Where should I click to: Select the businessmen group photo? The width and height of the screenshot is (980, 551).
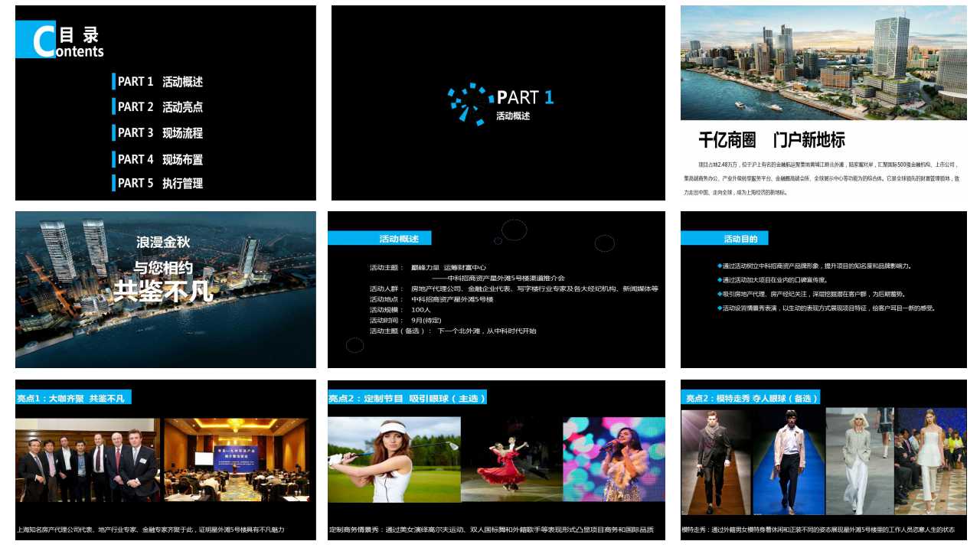[87, 460]
